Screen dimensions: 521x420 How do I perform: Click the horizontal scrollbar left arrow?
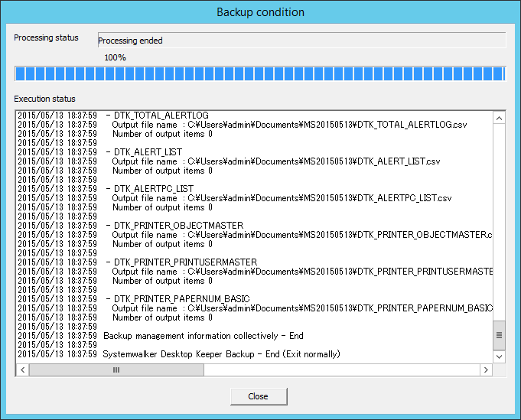[x=23, y=370]
